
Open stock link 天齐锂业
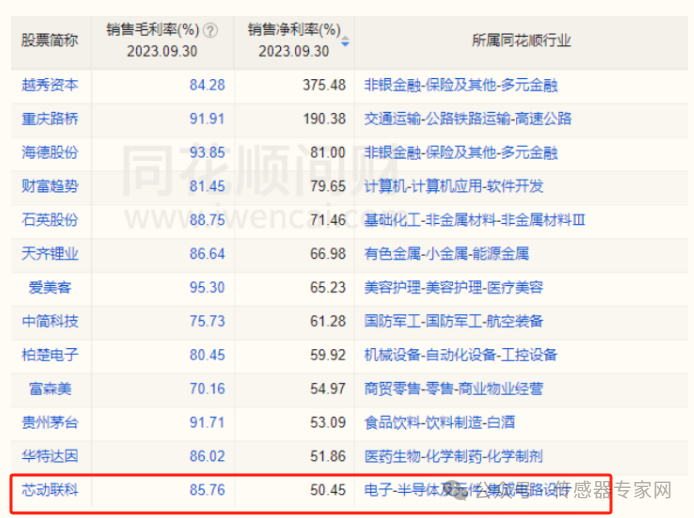pos(50,254)
